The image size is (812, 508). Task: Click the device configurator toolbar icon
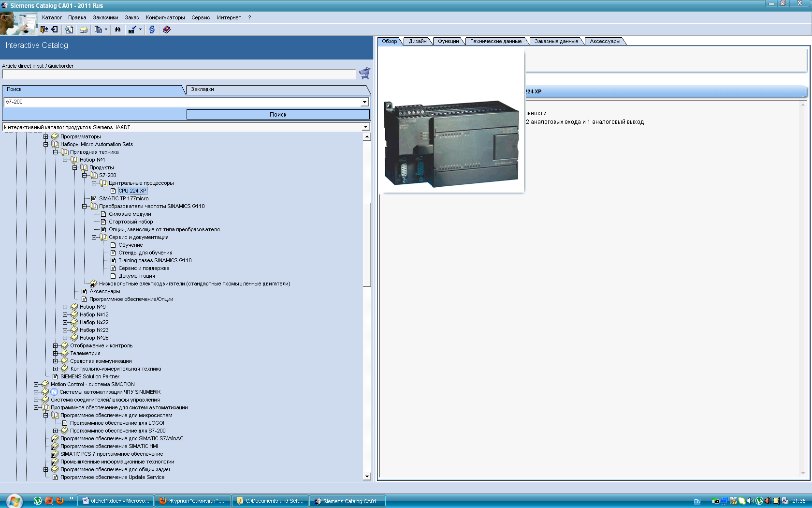(132, 30)
